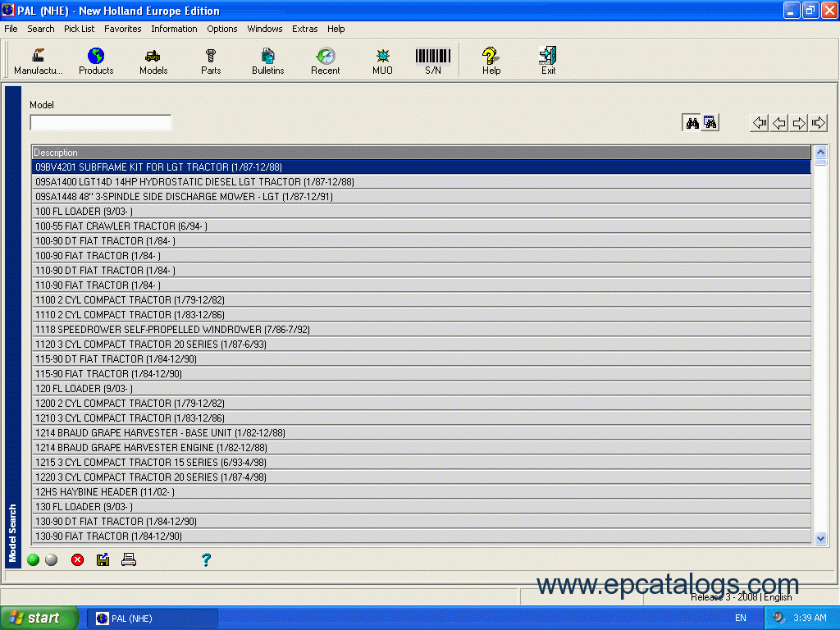Click the green confirm circle button
Viewport: 840px width, 630px height.
click(33, 559)
